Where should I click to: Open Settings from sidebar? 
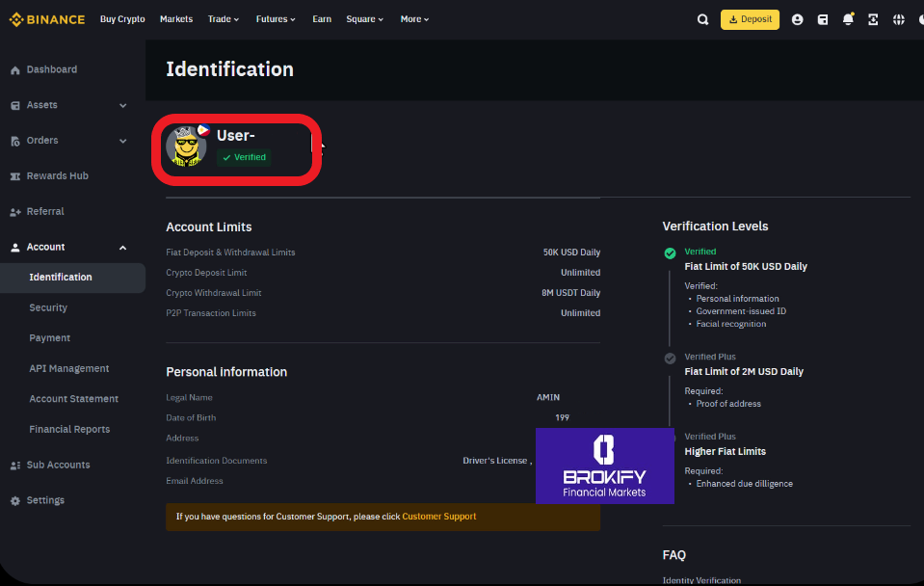[45, 500]
